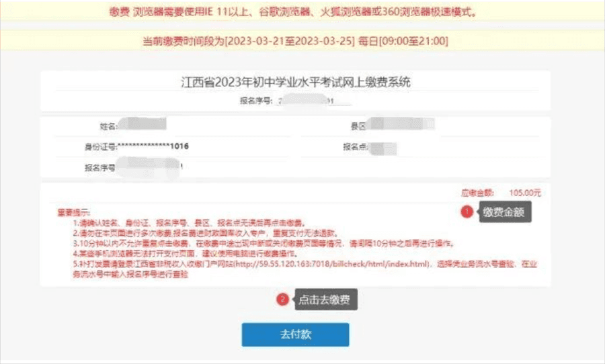Click the 105.00元 amount due value
Viewport: 605px width, 364px height.
point(525,193)
